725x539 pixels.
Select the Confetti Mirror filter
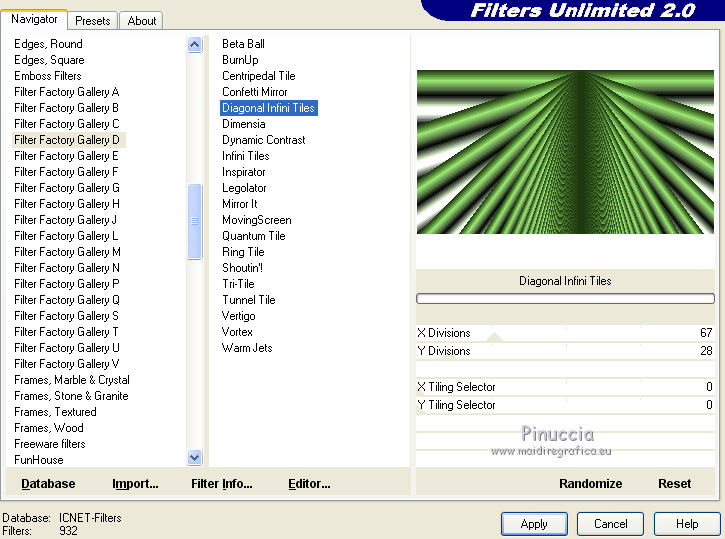(254, 92)
